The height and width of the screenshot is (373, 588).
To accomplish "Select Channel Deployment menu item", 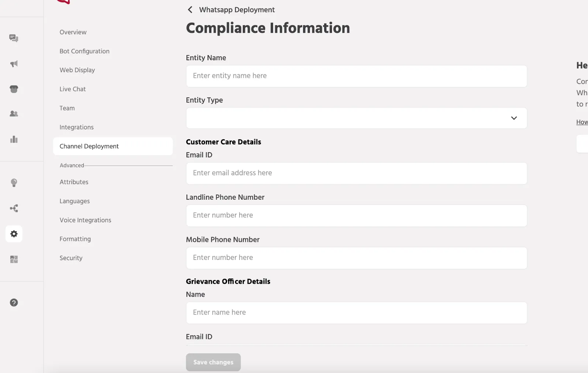I will click(x=113, y=146).
